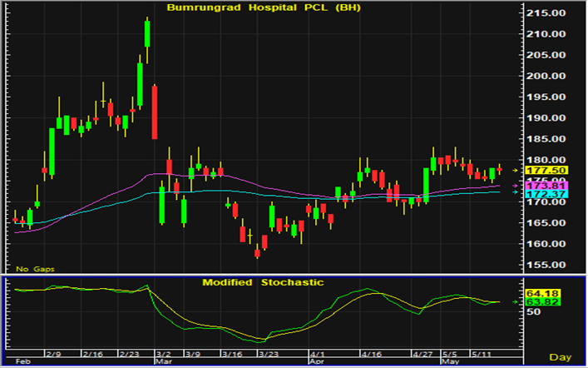Click the 195.00 price axis label

pyautogui.click(x=546, y=97)
